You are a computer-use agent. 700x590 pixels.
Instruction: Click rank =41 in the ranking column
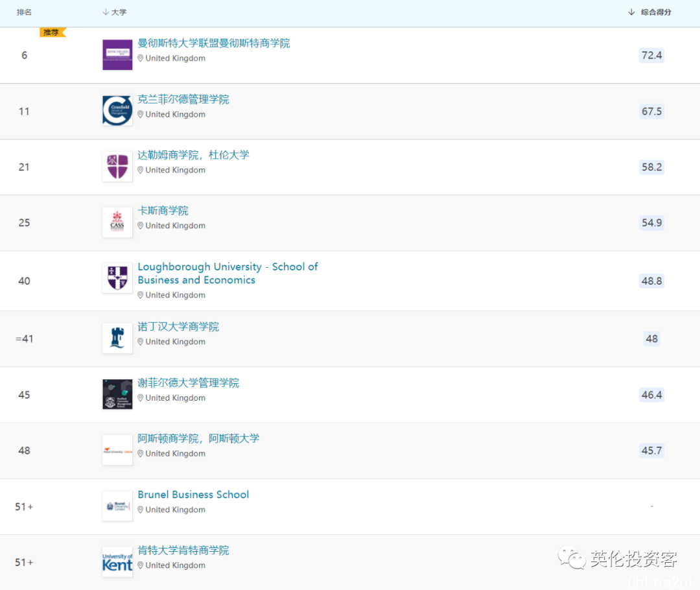pos(24,338)
